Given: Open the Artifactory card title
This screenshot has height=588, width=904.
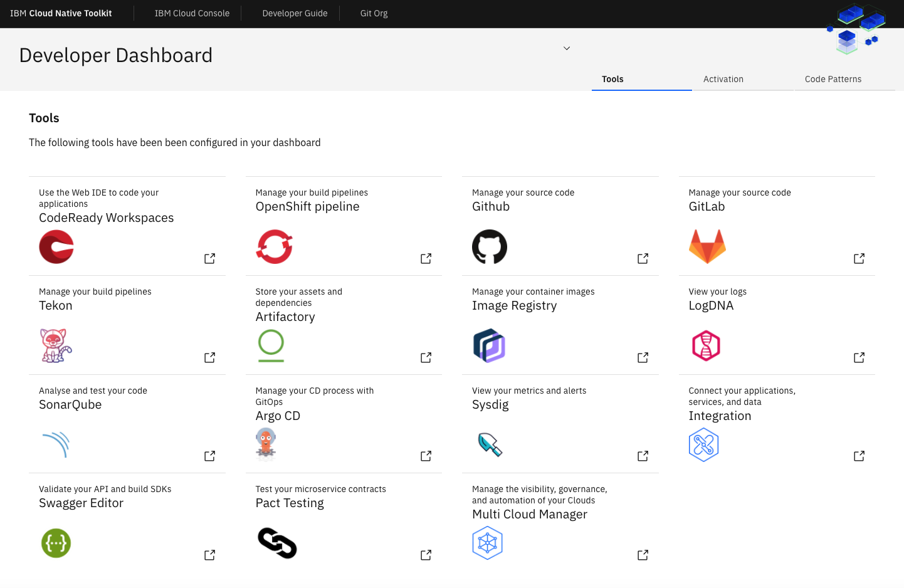Looking at the screenshot, I should coord(285,317).
